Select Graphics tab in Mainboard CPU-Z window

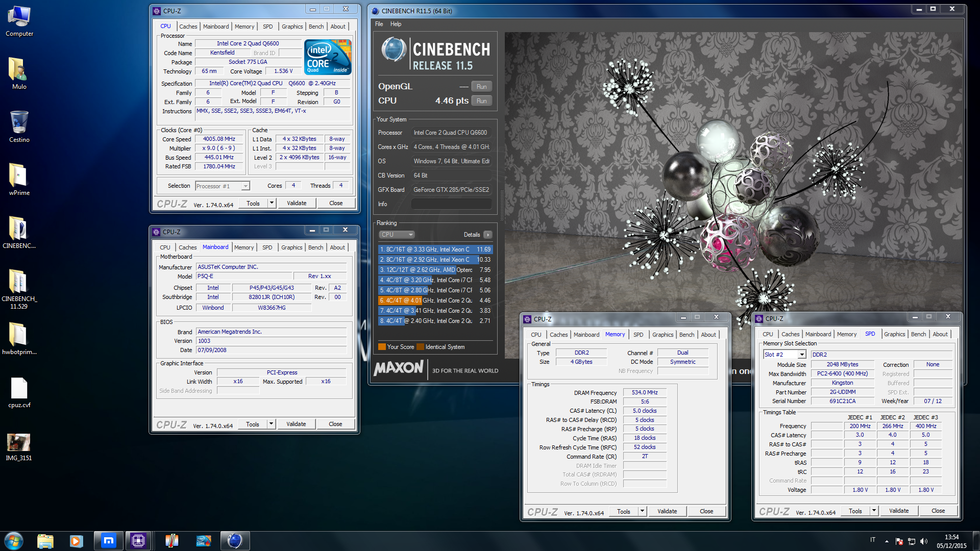[292, 247]
